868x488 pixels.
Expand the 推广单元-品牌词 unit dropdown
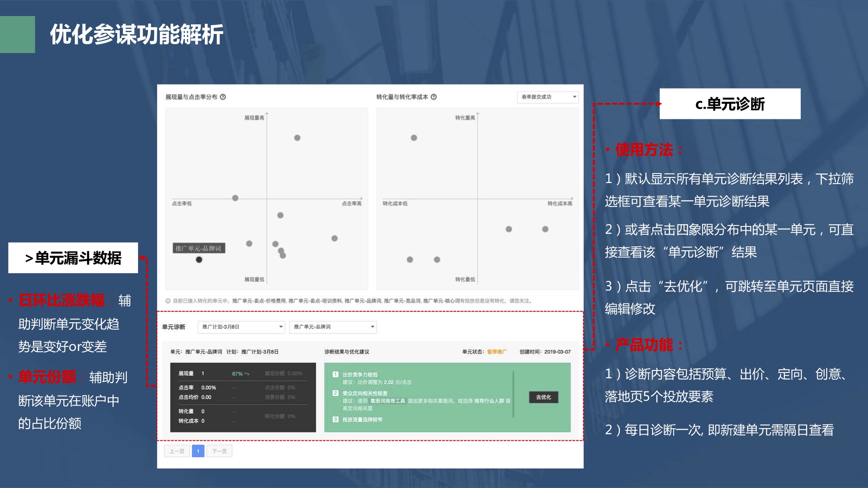pos(333,327)
